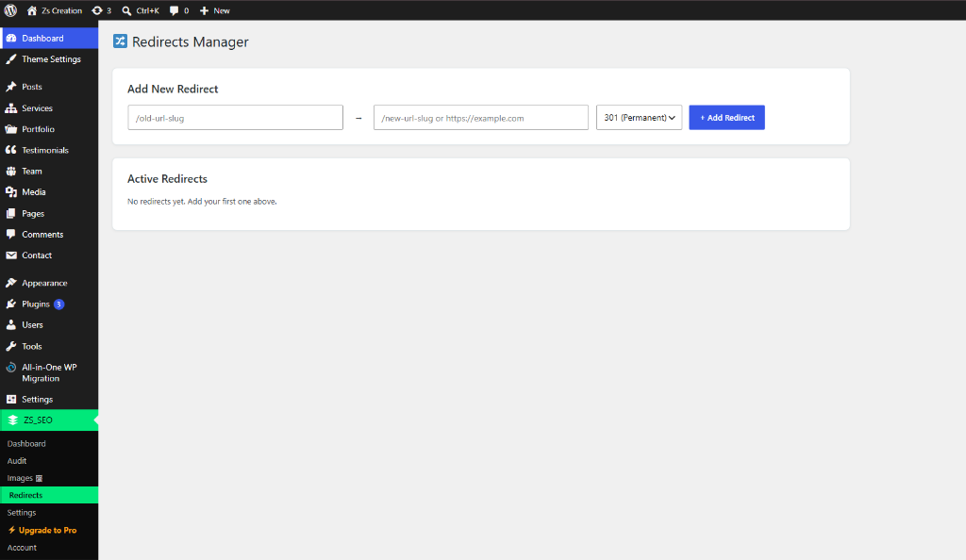Image resolution: width=966 pixels, height=560 pixels.
Task: Click the Comments speech icon in the sidebar
Action: (x=11, y=235)
